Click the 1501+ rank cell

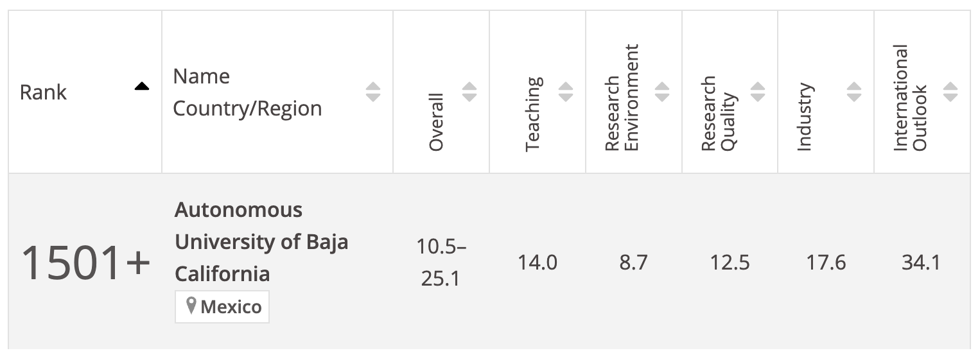[85, 263]
